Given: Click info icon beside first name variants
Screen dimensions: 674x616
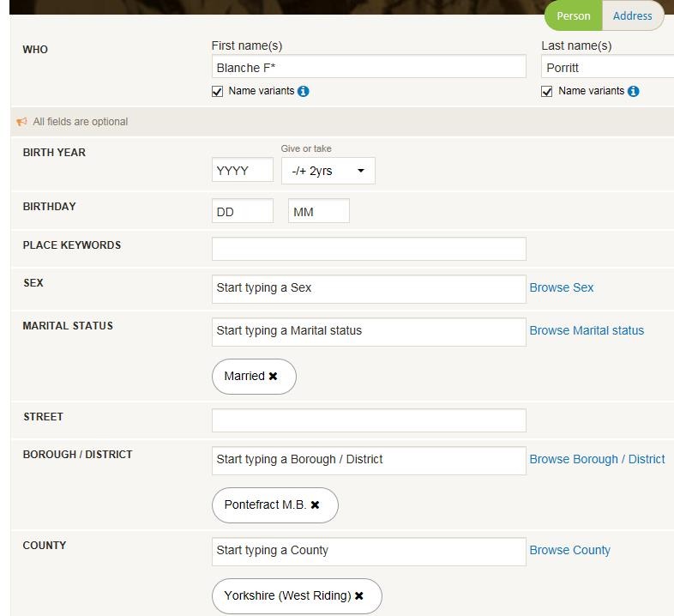Looking at the screenshot, I should pyautogui.click(x=303, y=91).
